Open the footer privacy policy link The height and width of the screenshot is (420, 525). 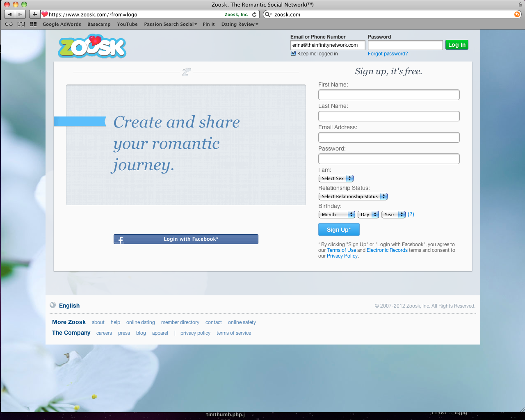coord(195,333)
